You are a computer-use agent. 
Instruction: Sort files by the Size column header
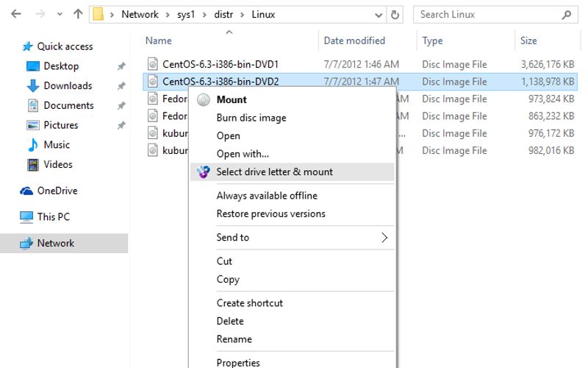[528, 40]
